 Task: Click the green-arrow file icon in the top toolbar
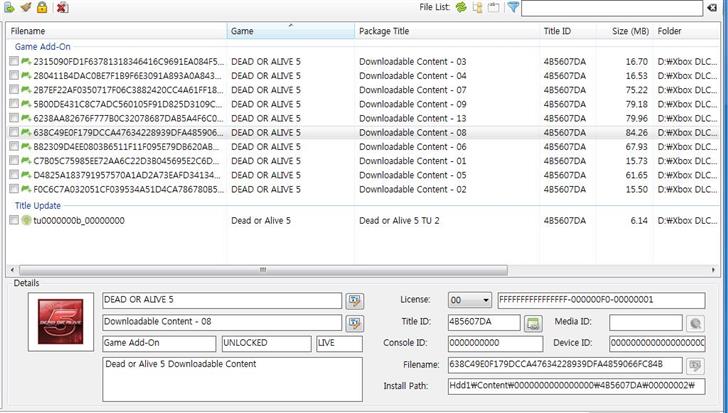coord(9,7)
